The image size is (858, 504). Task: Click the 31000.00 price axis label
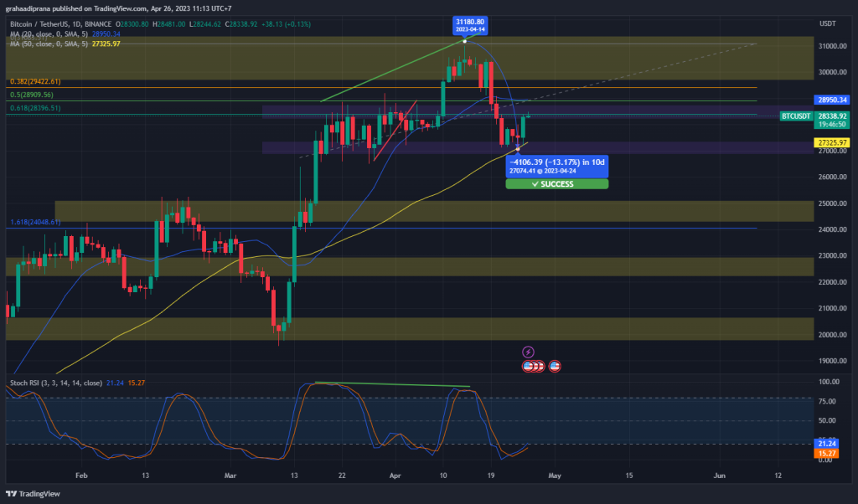[832, 46]
